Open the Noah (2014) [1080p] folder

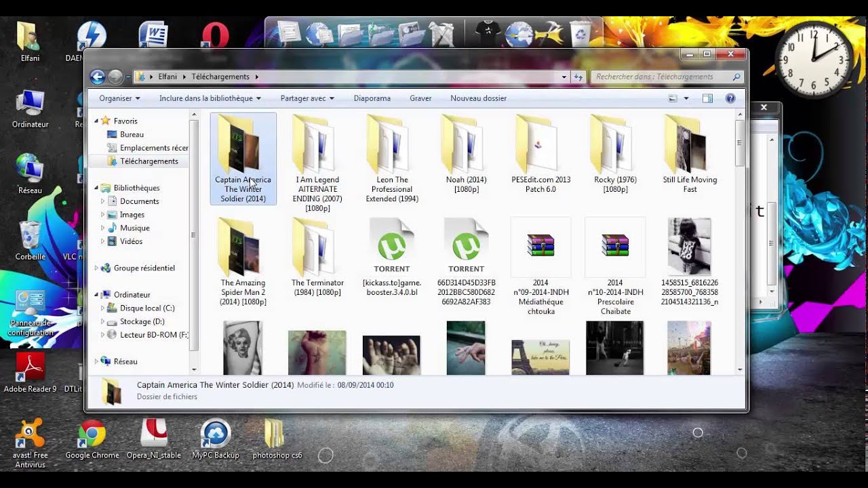point(467,154)
